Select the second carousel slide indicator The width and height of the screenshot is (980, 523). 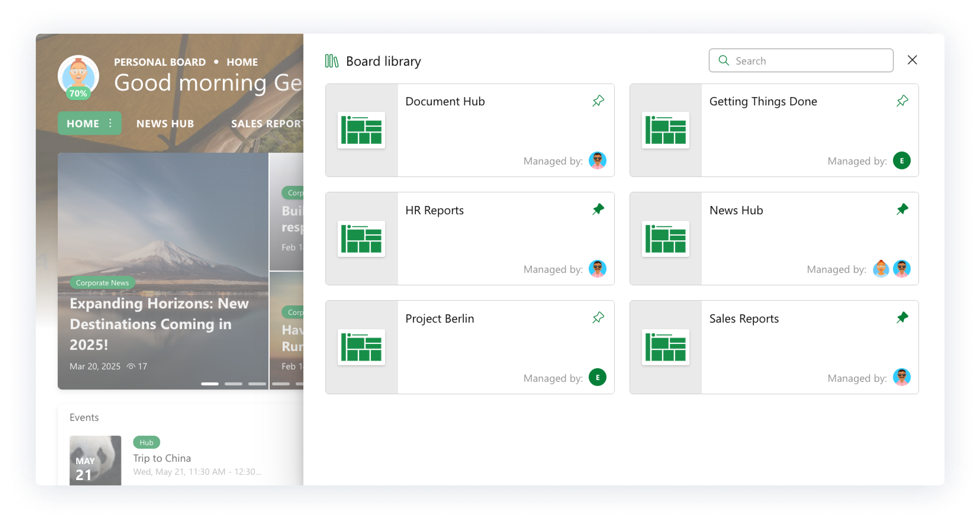(233, 384)
